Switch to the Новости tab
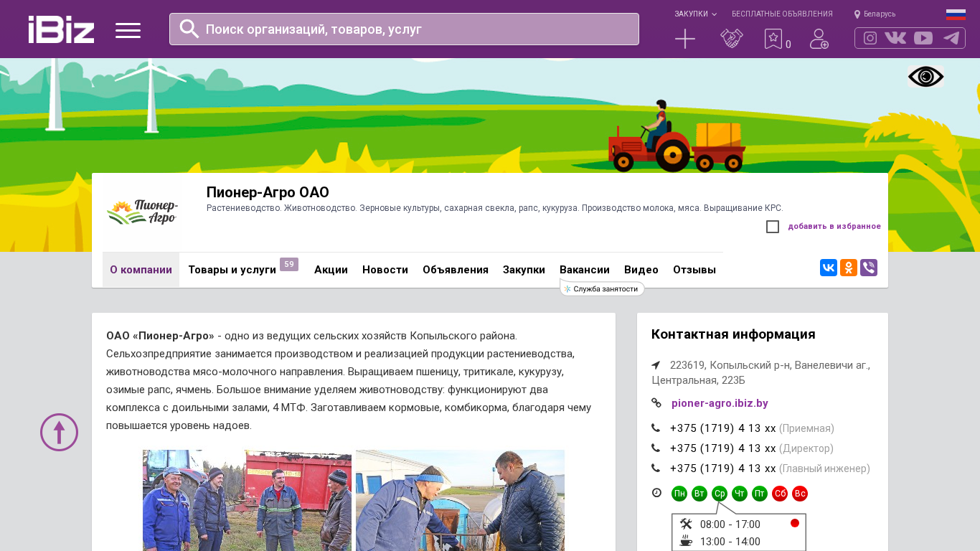The height and width of the screenshot is (551, 980). 385,270
